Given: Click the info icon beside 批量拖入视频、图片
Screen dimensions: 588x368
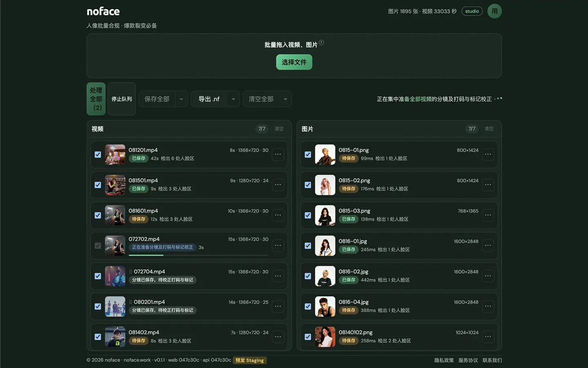Looking at the screenshot, I should pyautogui.click(x=322, y=43).
